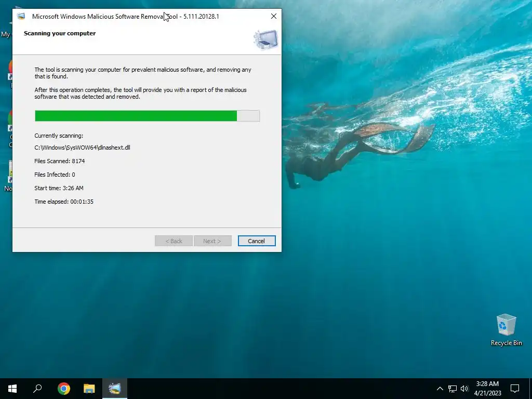Image resolution: width=532 pixels, height=399 pixels.
Task: Click the computer scan graphic in header
Action: coord(265,39)
